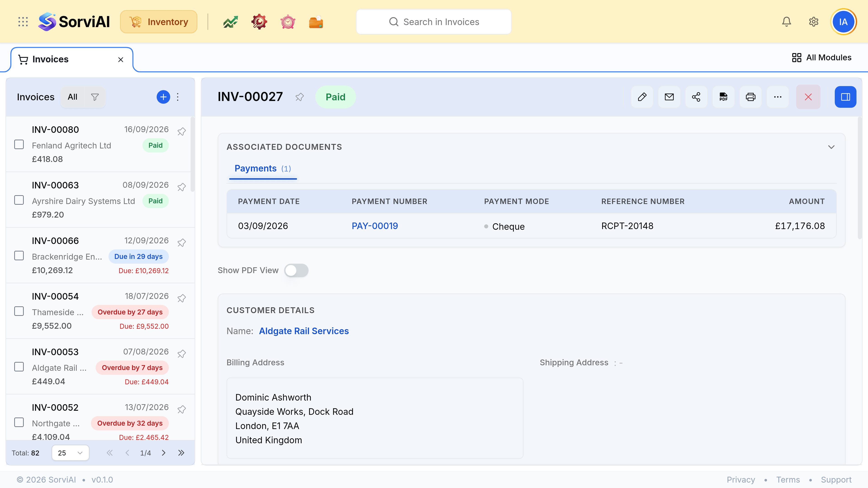Click reference number RCPT-20148
Viewport: 868px width, 488px height.
click(x=627, y=226)
